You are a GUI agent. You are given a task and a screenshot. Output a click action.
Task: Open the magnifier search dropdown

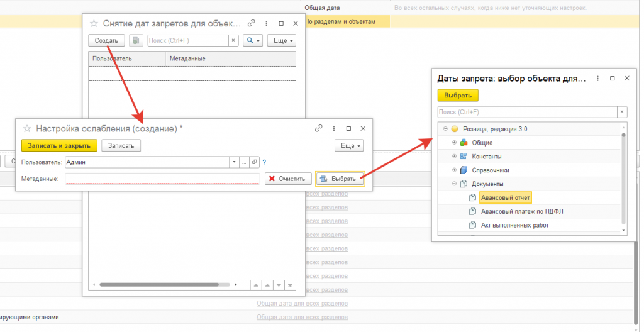coord(253,40)
